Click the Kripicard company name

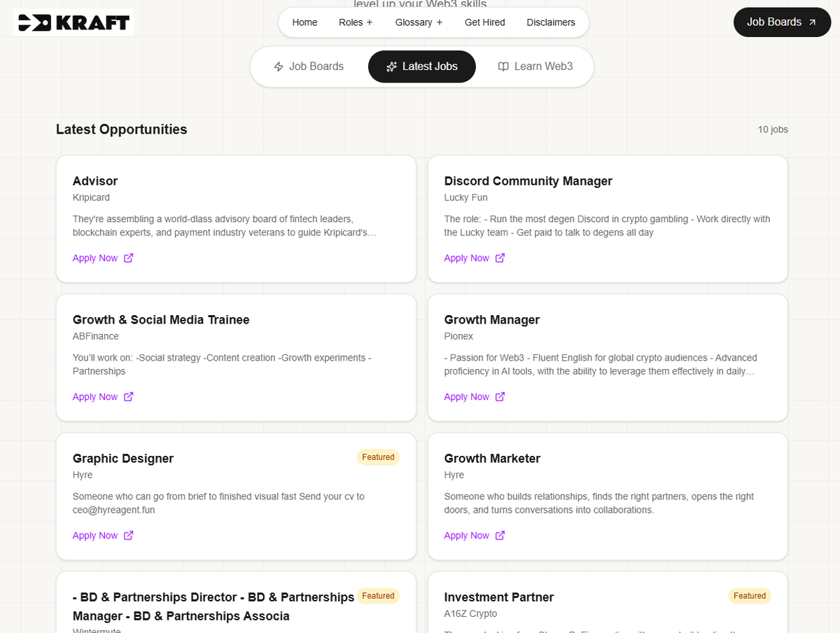(91, 197)
